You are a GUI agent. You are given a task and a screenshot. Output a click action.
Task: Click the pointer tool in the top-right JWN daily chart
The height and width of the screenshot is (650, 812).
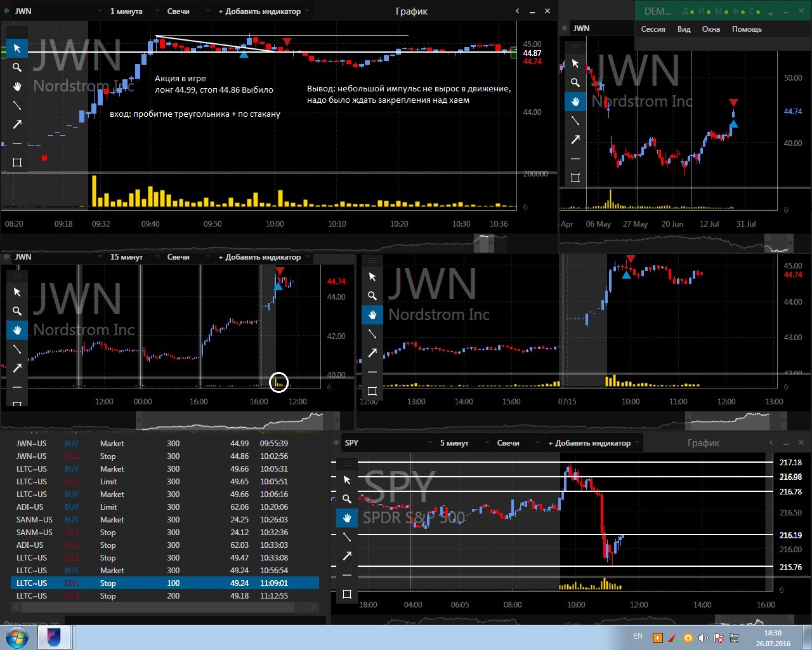(x=575, y=63)
